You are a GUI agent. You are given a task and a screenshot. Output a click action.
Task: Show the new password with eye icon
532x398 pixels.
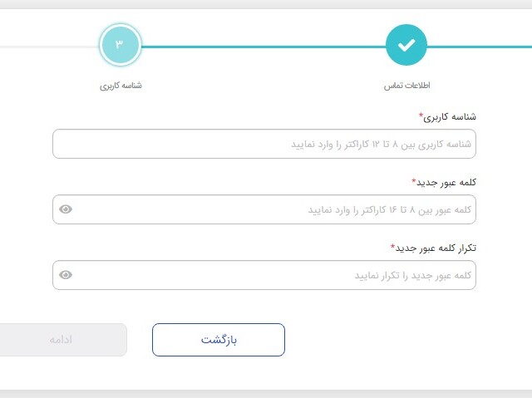pyautogui.click(x=66, y=209)
